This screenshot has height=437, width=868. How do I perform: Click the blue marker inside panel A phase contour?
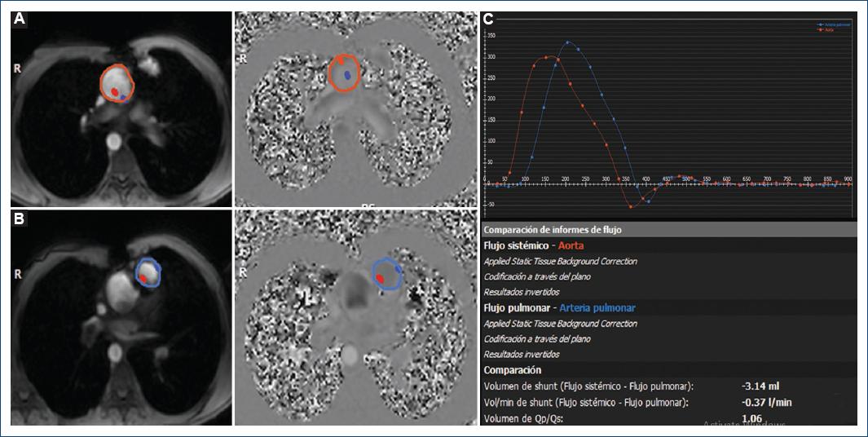click(348, 75)
